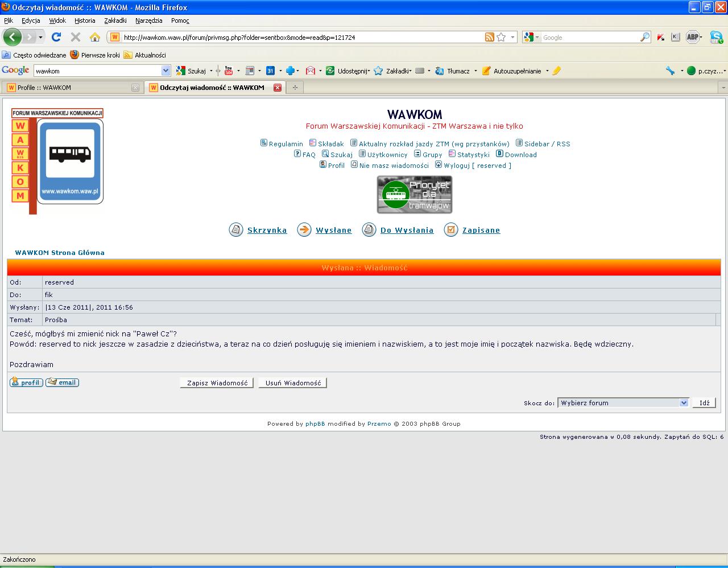The width and height of the screenshot is (728, 568).
Task: Click the Firefox reload page icon
Action: click(56, 37)
